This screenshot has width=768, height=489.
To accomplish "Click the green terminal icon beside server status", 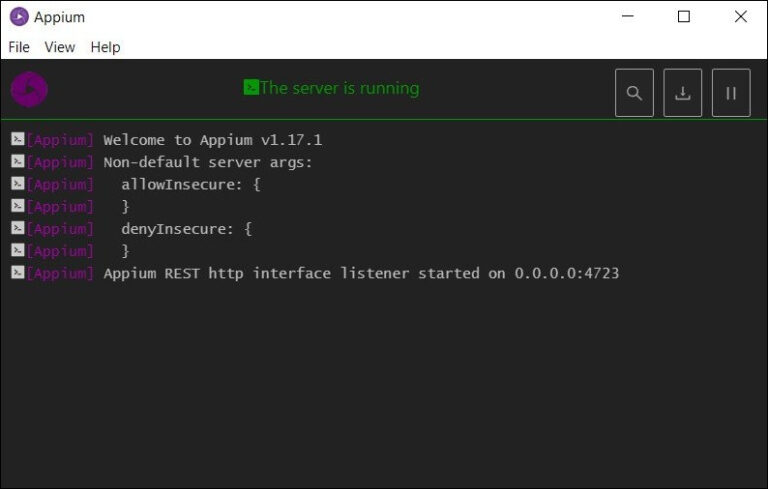I will click(251, 87).
